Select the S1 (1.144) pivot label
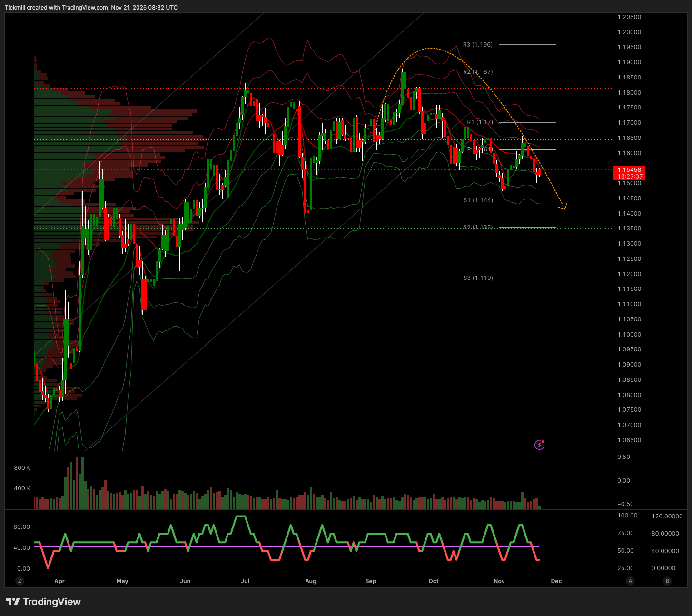This screenshot has height=616, width=692. tap(478, 200)
